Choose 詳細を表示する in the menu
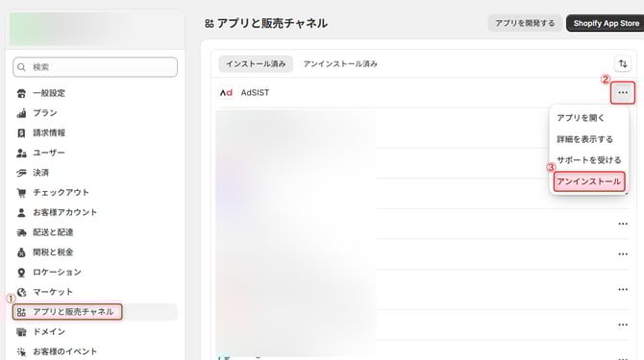 tap(584, 139)
